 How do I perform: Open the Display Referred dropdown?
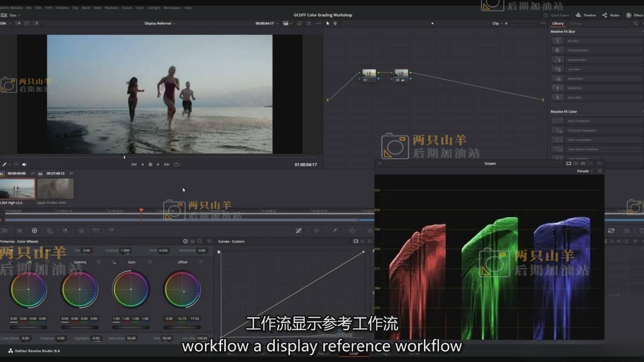[159, 24]
